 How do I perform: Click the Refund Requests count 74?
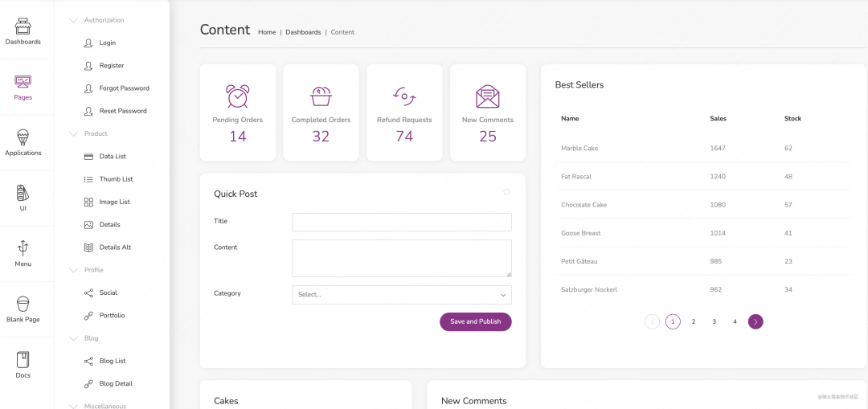[404, 136]
